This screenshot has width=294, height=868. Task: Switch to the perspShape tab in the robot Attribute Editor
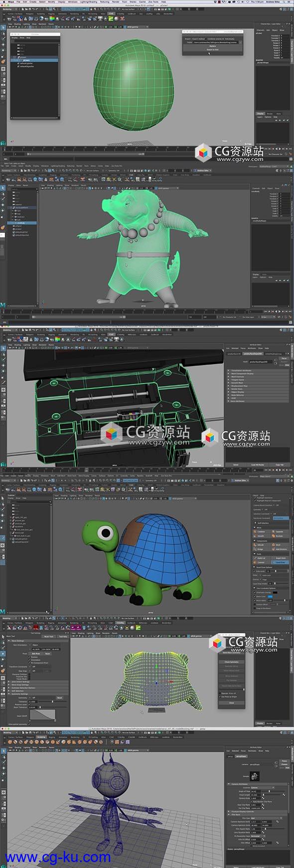[x=241, y=756]
